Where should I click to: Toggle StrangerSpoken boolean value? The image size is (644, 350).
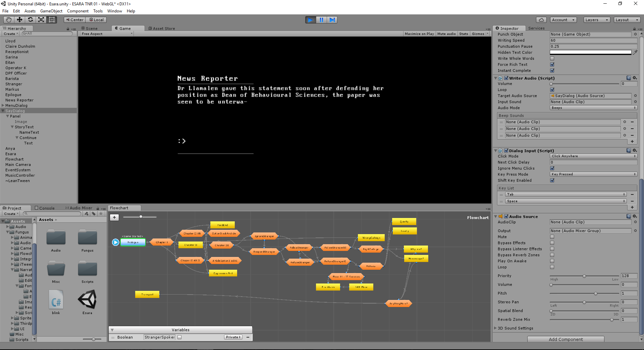[x=179, y=337]
